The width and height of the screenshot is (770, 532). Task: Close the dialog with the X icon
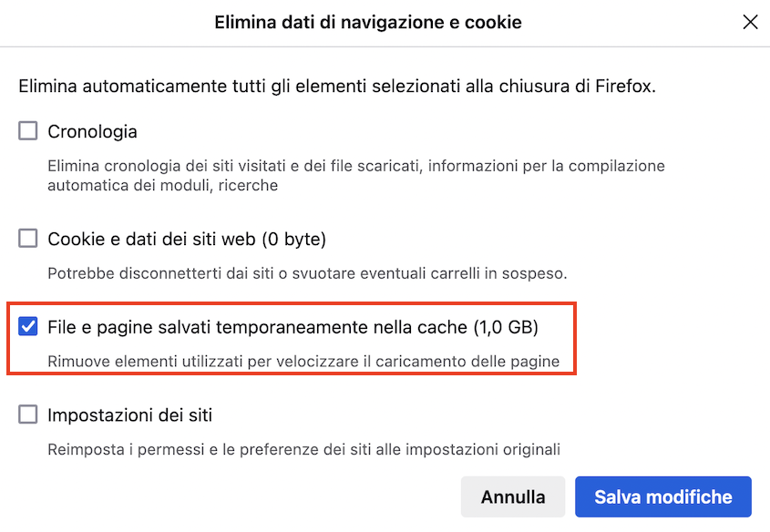pyautogui.click(x=750, y=22)
